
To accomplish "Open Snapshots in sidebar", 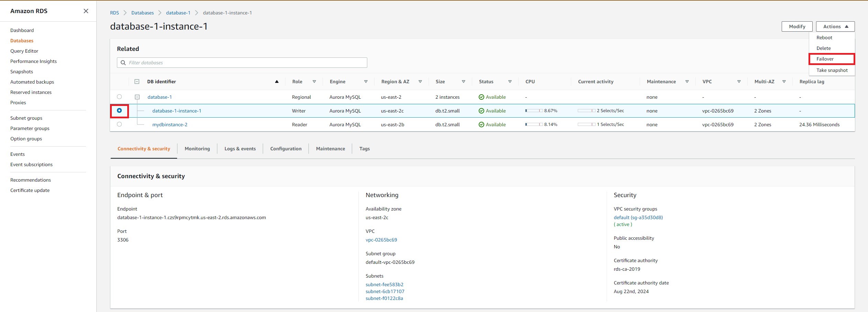I will (22, 72).
